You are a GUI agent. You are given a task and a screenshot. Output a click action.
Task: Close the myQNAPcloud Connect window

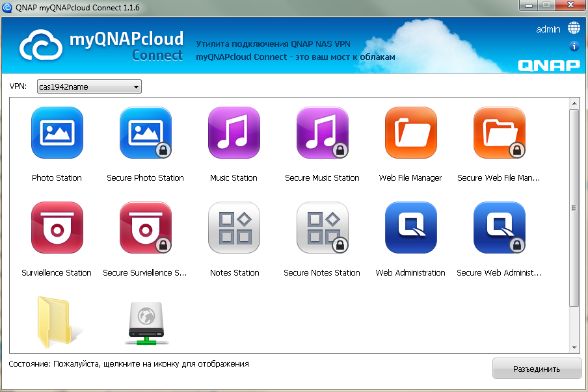[570, 5]
